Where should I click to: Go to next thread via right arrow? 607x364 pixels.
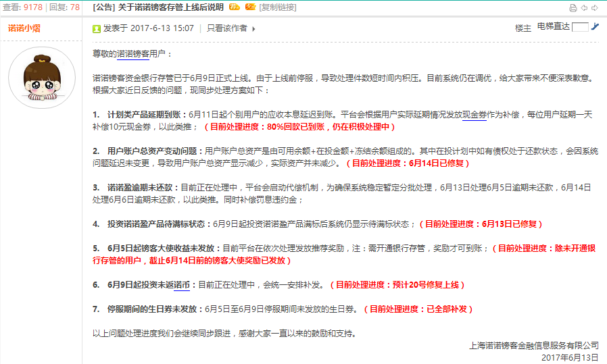click(595, 7)
